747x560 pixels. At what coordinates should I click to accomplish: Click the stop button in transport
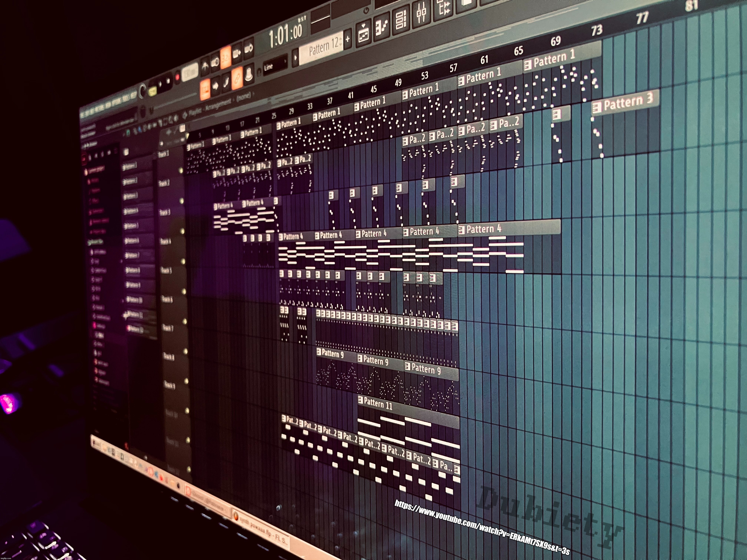coord(168,81)
